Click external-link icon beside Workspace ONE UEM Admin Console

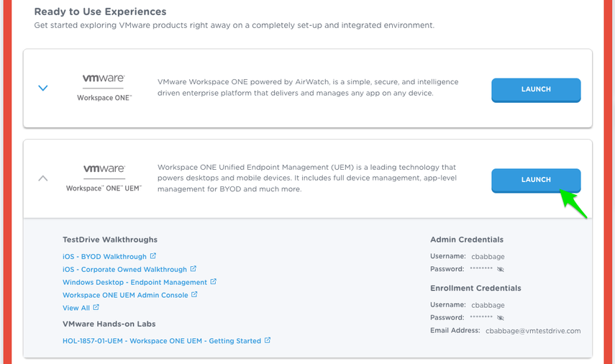[x=194, y=295]
